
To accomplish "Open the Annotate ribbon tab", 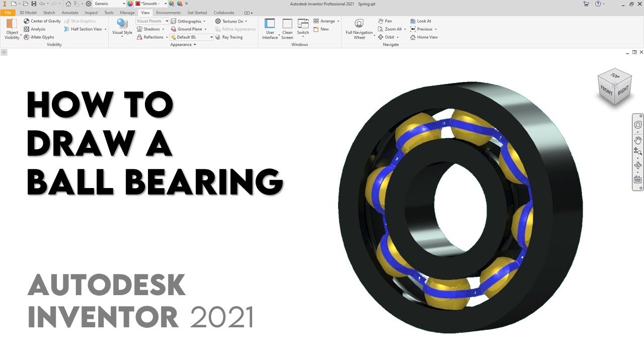I will pos(70,13).
